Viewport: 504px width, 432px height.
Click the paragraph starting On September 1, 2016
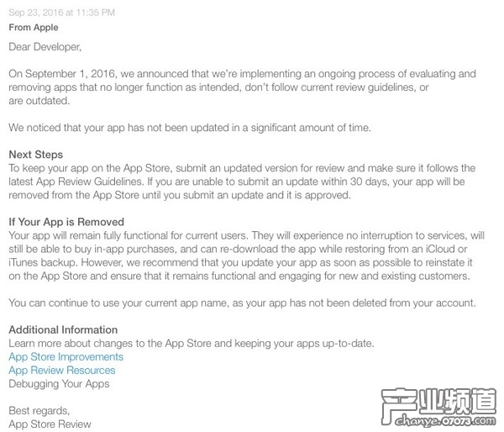[242, 87]
